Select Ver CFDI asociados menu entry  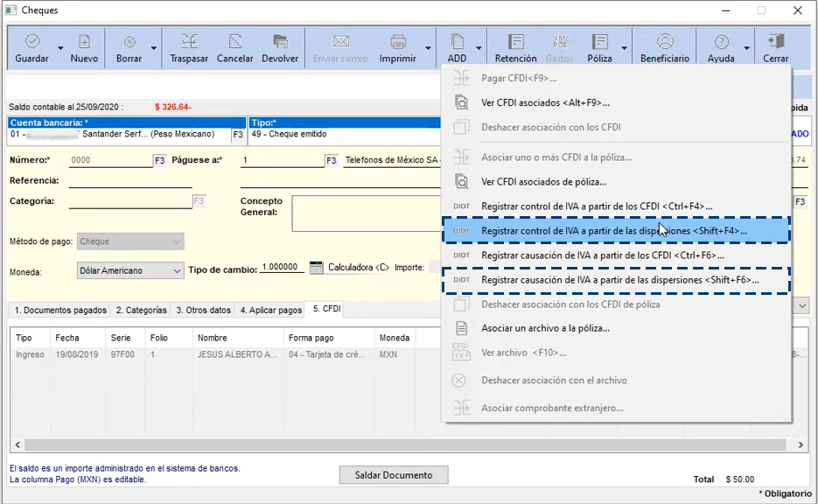tap(545, 103)
